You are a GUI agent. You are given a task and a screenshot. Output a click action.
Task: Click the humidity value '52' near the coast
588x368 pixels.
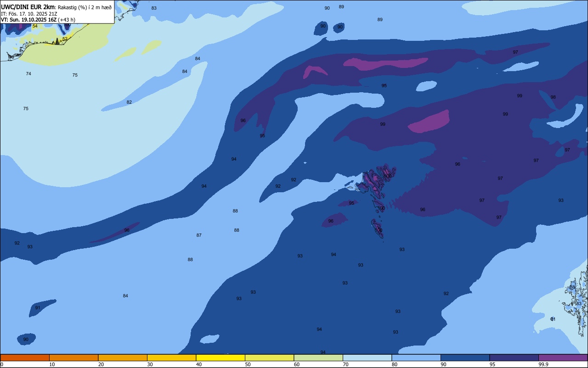(65, 39)
